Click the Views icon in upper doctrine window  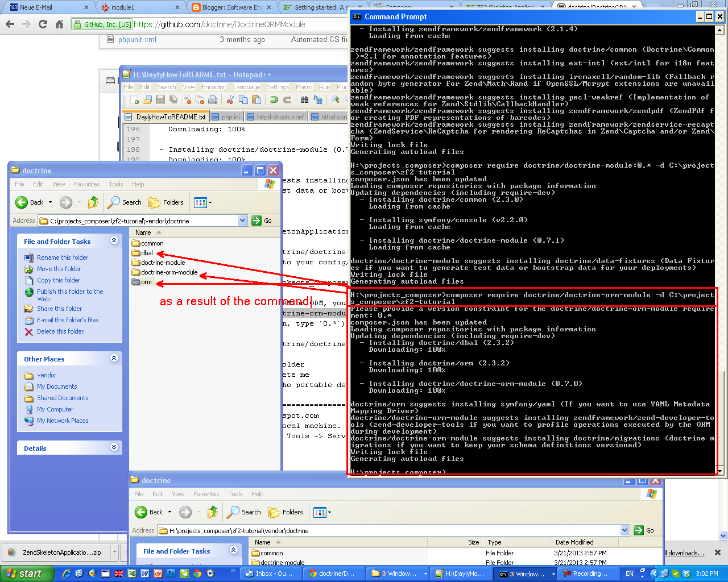pyautogui.click(x=200, y=202)
